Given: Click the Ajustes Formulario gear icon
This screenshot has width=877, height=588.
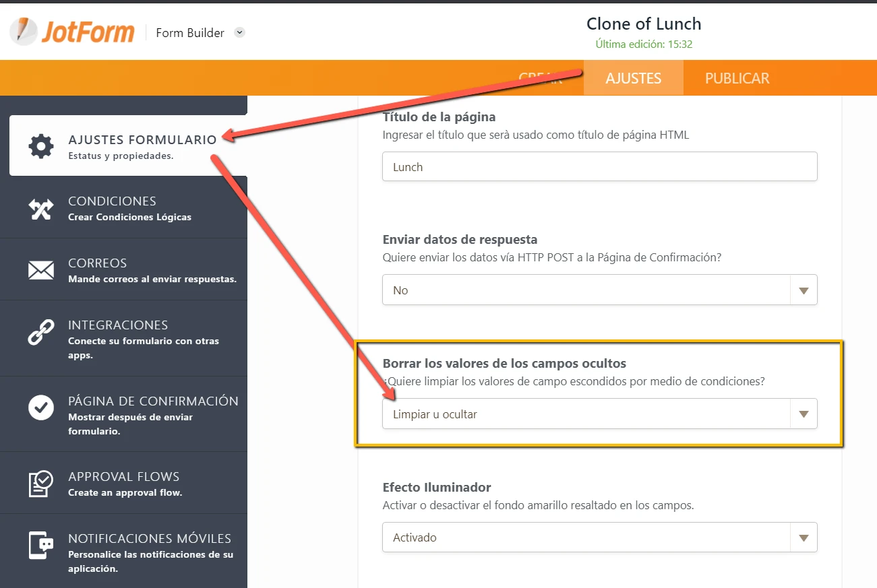Looking at the screenshot, I should pyautogui.click(x=41, y=146).
